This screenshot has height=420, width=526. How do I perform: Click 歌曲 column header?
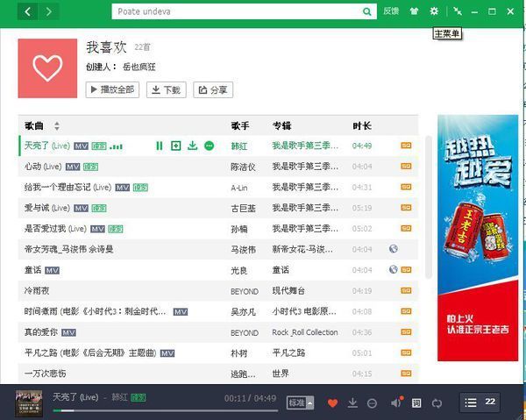point(34,125)
